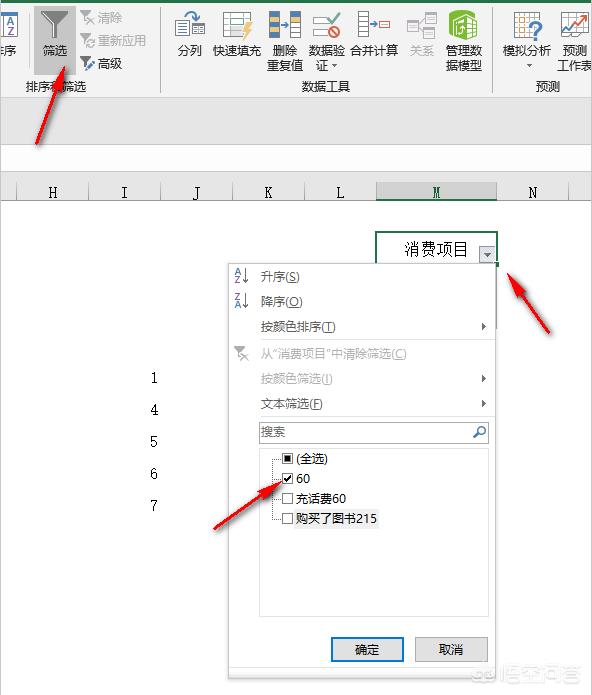Click the 合并计算 consolidate icon
Image resolution: width=592 pixels, height=695 pixels.
point(374,24)
